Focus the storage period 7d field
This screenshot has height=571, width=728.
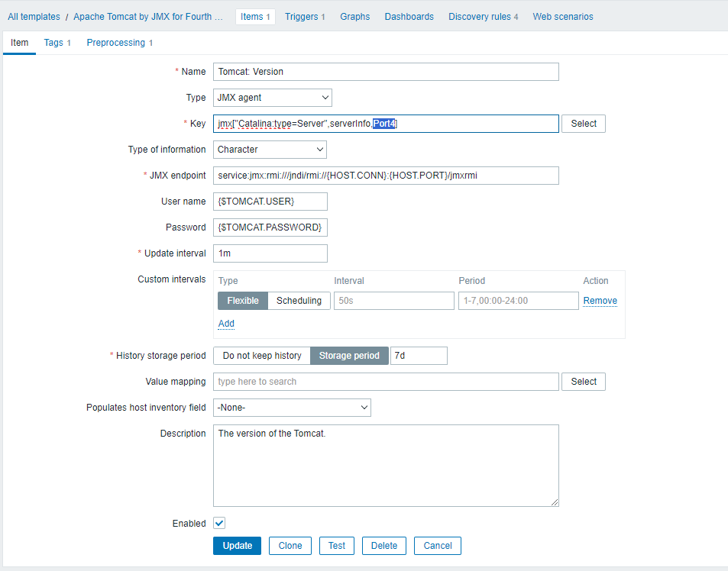pos(419,356)
